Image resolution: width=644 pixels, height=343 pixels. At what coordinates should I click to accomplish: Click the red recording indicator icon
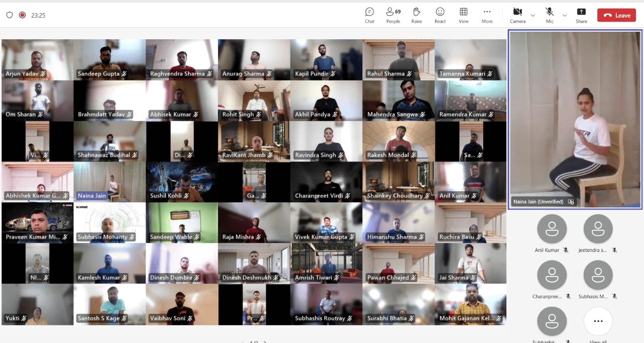tap(22, 15)
